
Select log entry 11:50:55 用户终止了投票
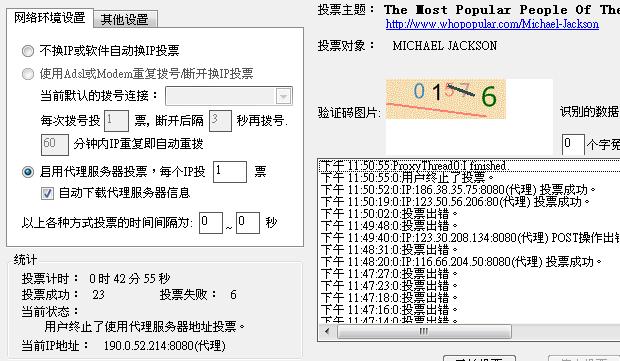point(469,178)
